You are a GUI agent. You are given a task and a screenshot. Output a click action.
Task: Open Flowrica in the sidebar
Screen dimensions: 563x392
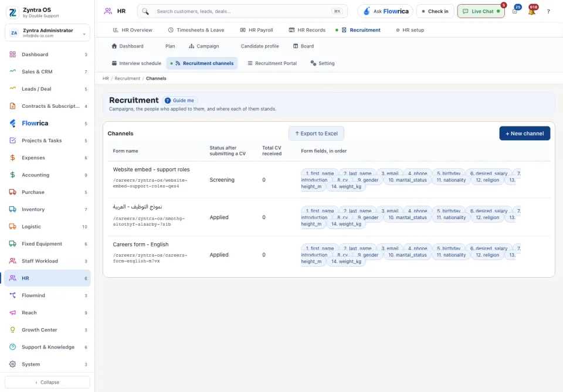tap(47, 124)
